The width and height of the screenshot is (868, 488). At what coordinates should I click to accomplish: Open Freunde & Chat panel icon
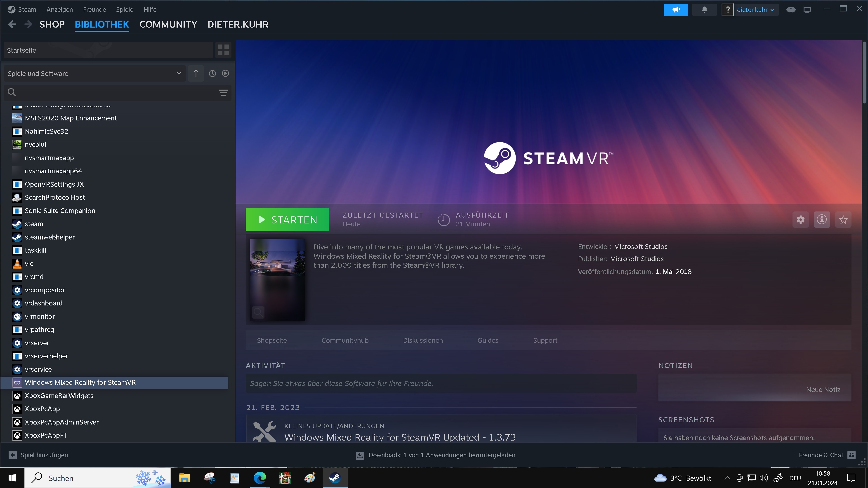pyautogui.click(x=851, y=455)
